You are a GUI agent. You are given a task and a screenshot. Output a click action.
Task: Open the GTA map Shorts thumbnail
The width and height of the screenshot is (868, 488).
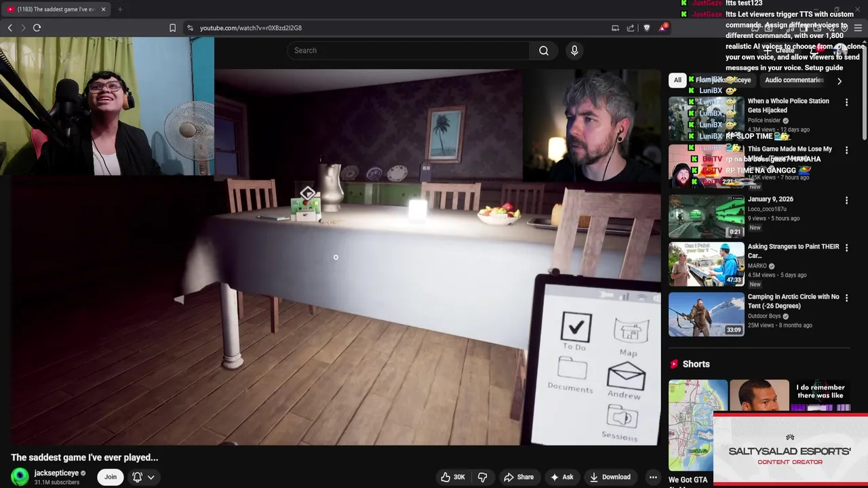pos(698,426)
